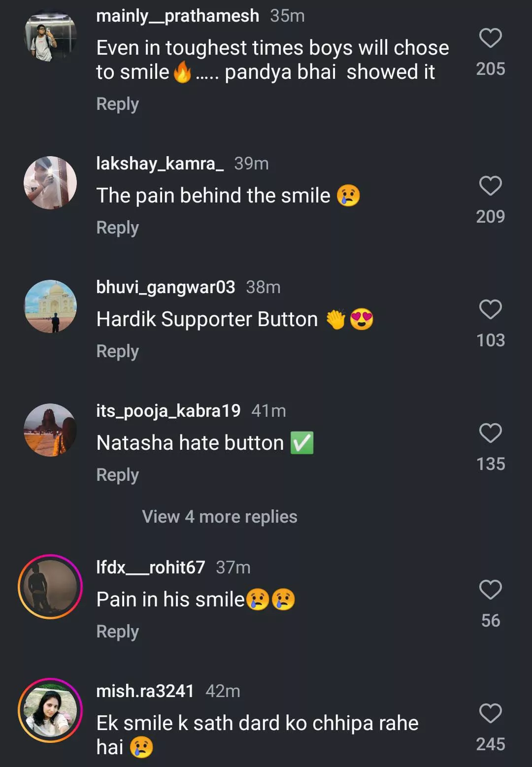Screen dimensions: 532x767
Task: Like mainly__prathamesh's comment with the heart
Action: (x=490, y=38)
